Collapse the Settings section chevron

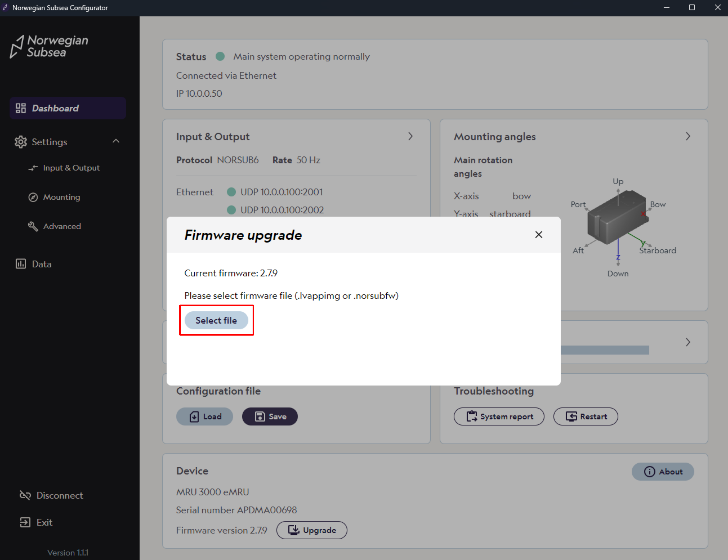click(x=116, y=141)
